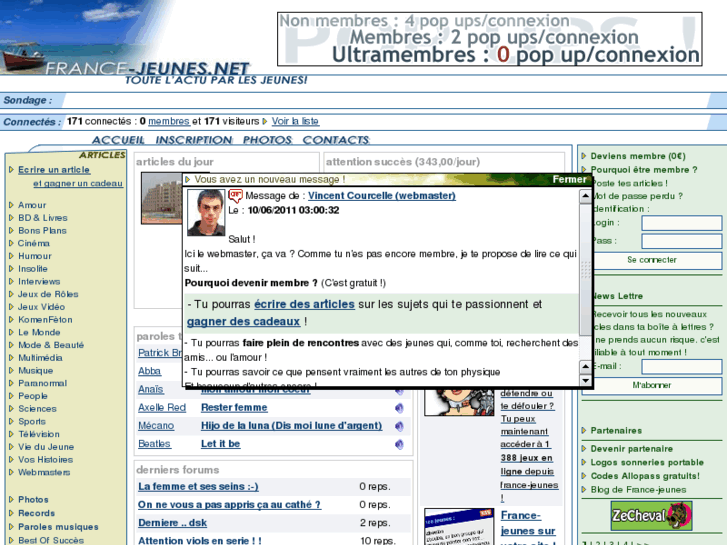Click the popup scrollbar lower up arrow
Viewport: 727px width, 545px height.
(586, 367)
